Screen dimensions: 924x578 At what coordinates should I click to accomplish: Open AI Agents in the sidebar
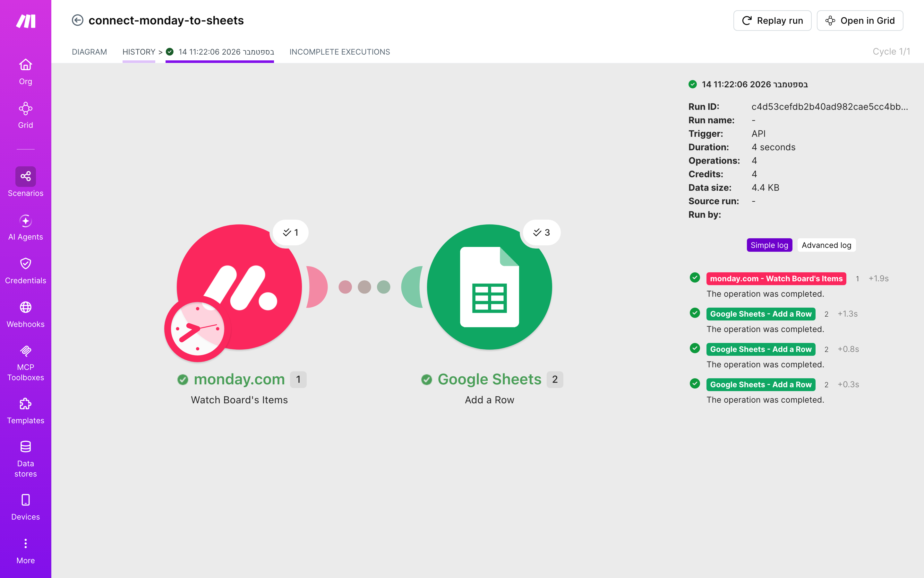[x=26, y=227]
